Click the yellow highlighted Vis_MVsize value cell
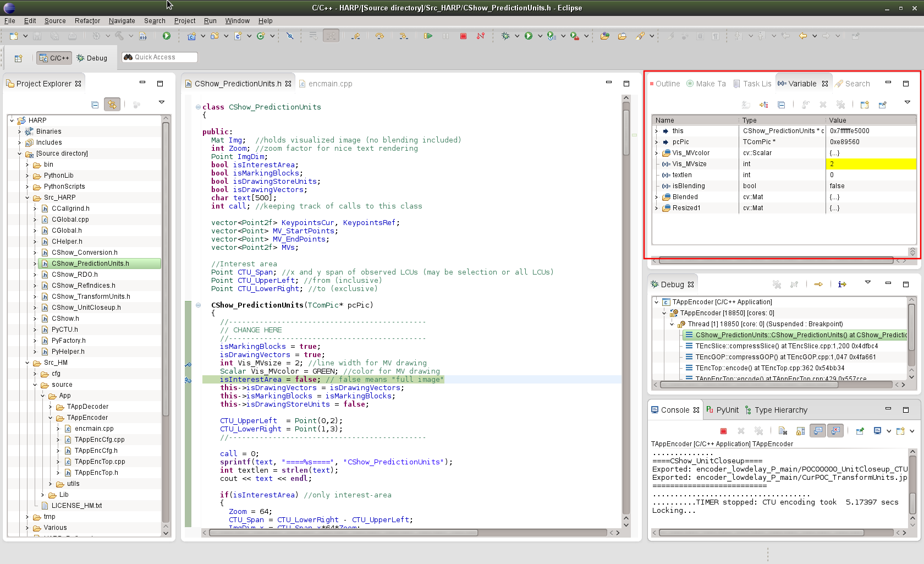The width and height of the screenshot is (924, 564). click(870, 164)
